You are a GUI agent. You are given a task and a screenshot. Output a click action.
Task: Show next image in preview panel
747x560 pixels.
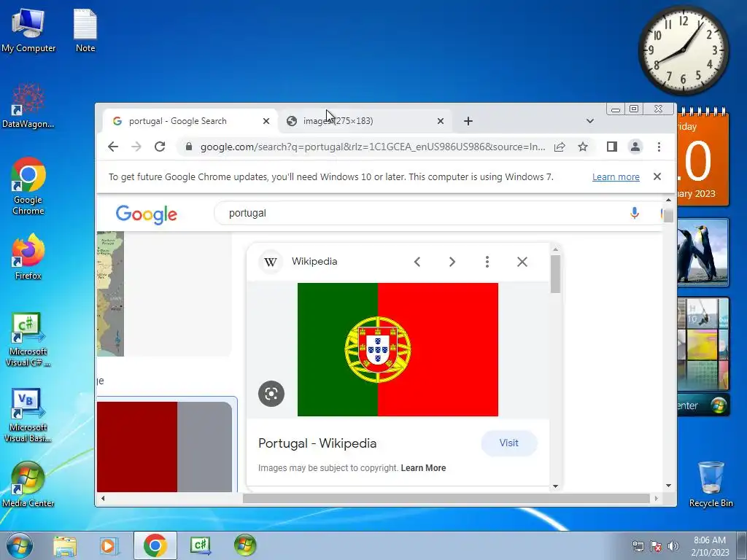[452, 262]
